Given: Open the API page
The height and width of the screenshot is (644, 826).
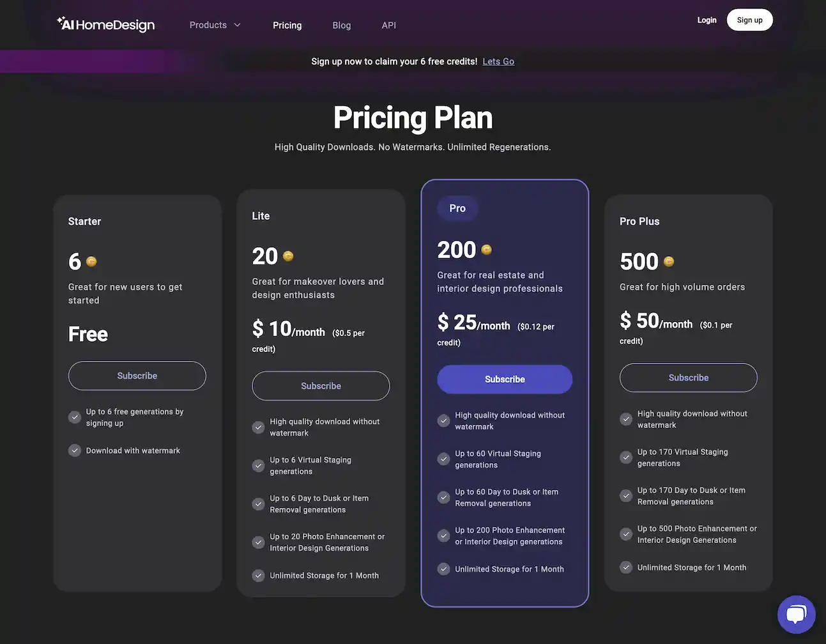Looking at the screenshot, I should click(x=388, y=25).
